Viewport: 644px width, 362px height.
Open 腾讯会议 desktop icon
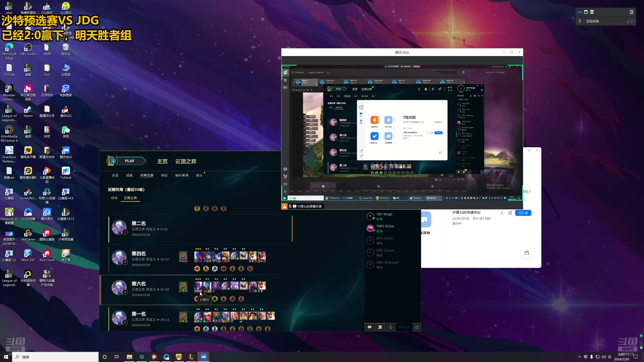[x=66, y=152]
